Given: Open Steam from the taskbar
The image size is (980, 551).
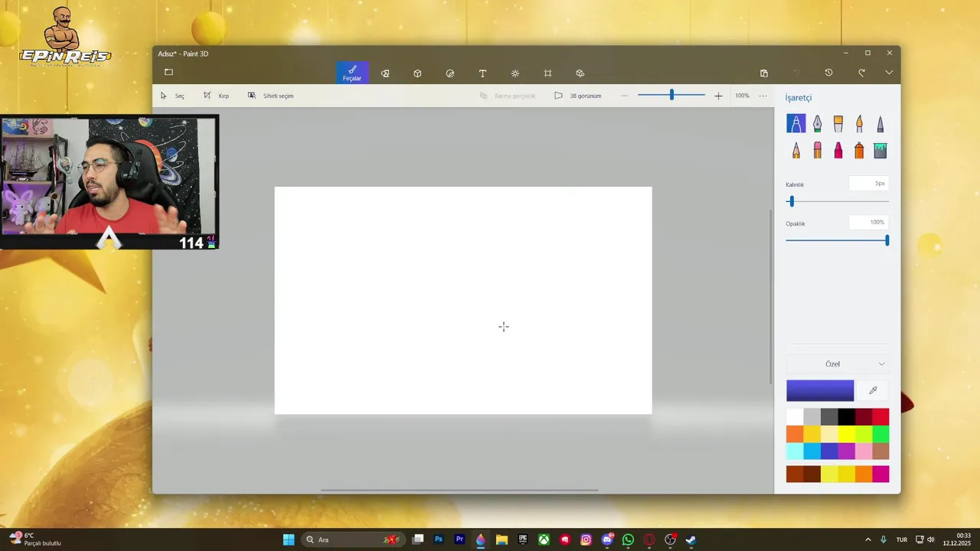Looking at the screenshot, I should tap(691, 540).
